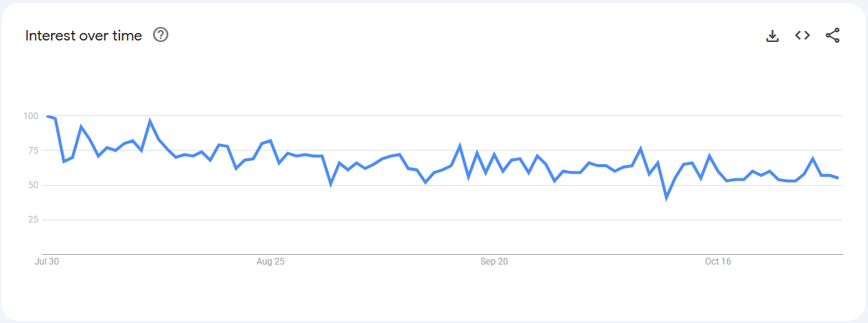Image resolution: width=868 pixels, height=323 pixels.
Task: Click the mid-August spike near 100
Action: coord(150,121)
